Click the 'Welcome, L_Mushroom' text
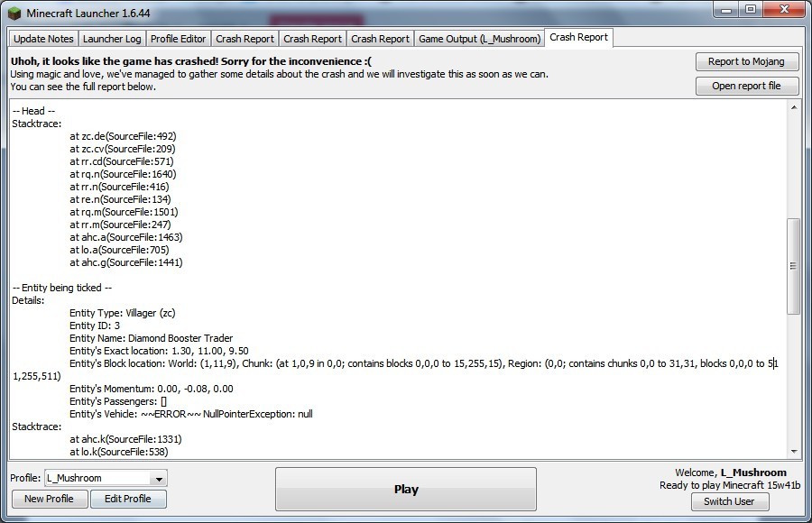Screen dimensions: 812x523 tap(731, 473)
